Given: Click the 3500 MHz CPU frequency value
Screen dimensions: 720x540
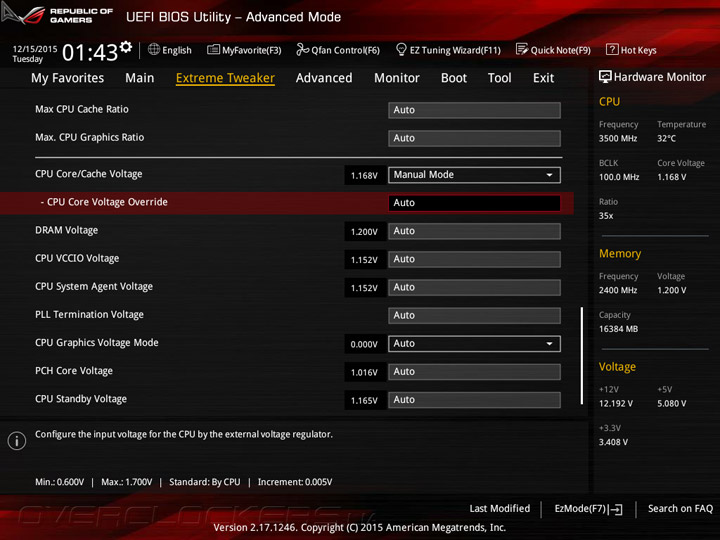Looking at the screenshot, I should pyautogui.click(x=618, y=138).
